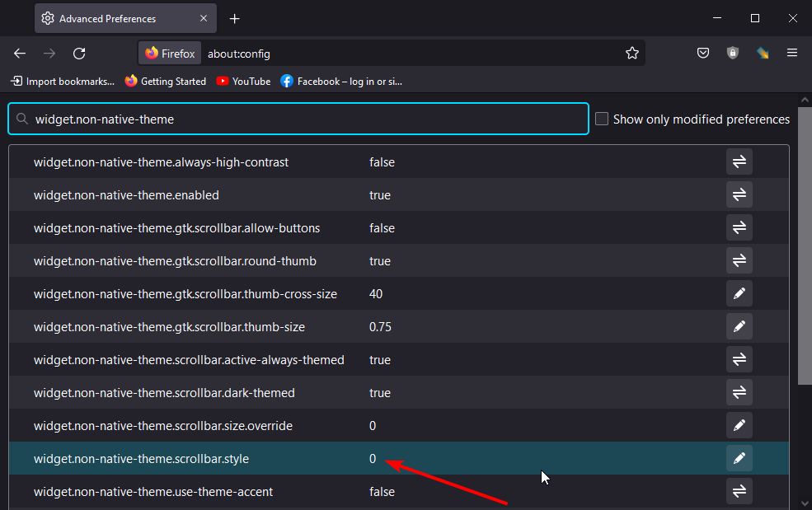Edit gtk.scrollbar.thumb-size value
The height and width of the screenshot is (510, 812).
739,326
